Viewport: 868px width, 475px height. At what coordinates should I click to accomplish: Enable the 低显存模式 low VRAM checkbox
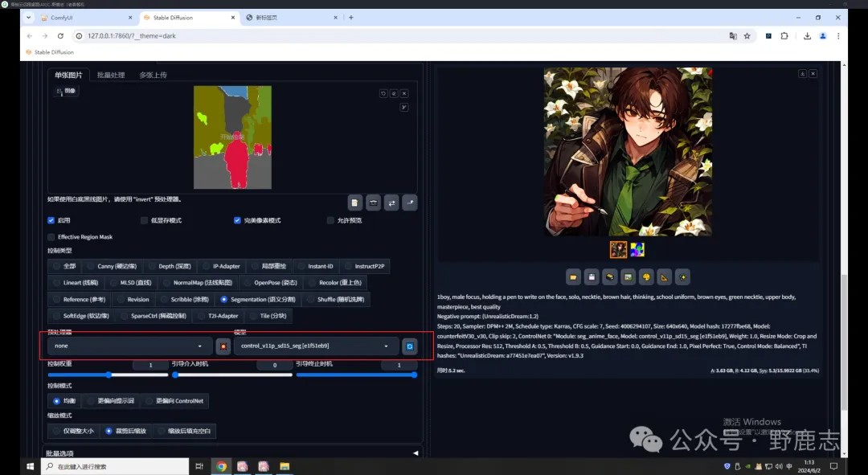[x=144, y=220]
